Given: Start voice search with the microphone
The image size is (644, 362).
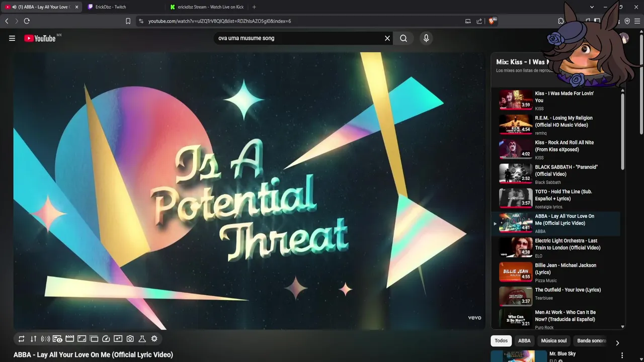Looking at the screenshot, I should (x=426, y=38).
